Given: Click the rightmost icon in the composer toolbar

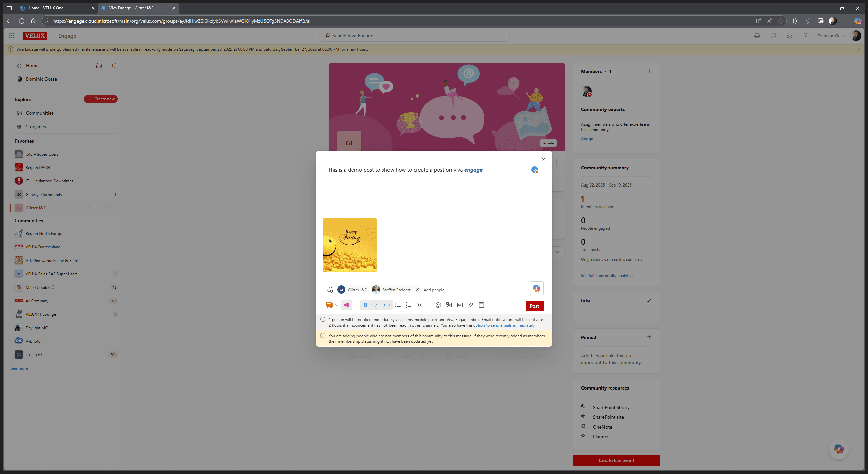Looking at the screenshot, I should tap(482, 305).
